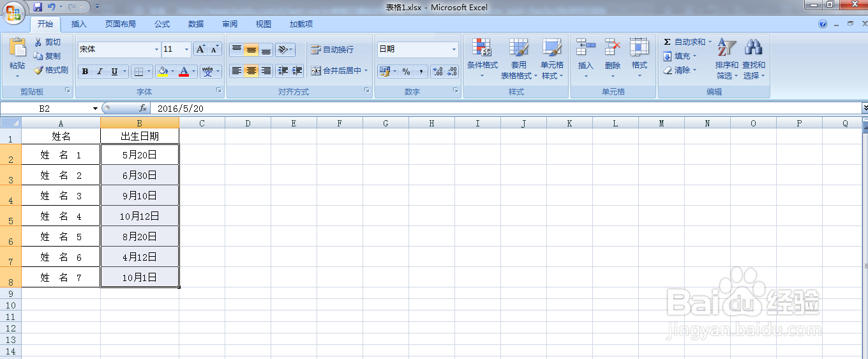
Task: Undo the last action
Action: point(52,7)
